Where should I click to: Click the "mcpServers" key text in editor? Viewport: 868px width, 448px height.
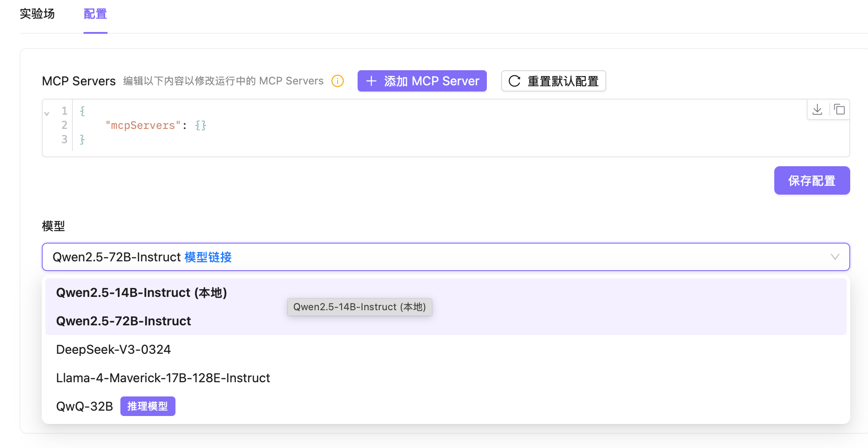pos(143,125)
